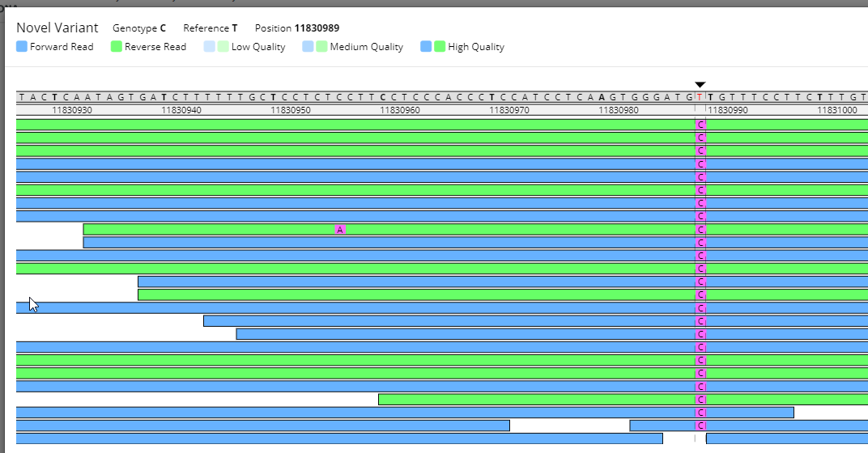Click the green High Quality legend swatch
The height and width of the screenshot is (453, 868).
(440, 47)
